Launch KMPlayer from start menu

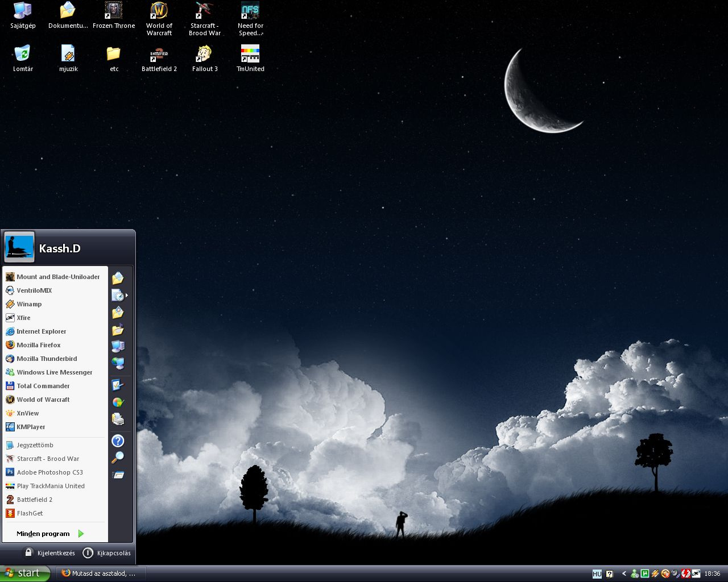[55, 427]
